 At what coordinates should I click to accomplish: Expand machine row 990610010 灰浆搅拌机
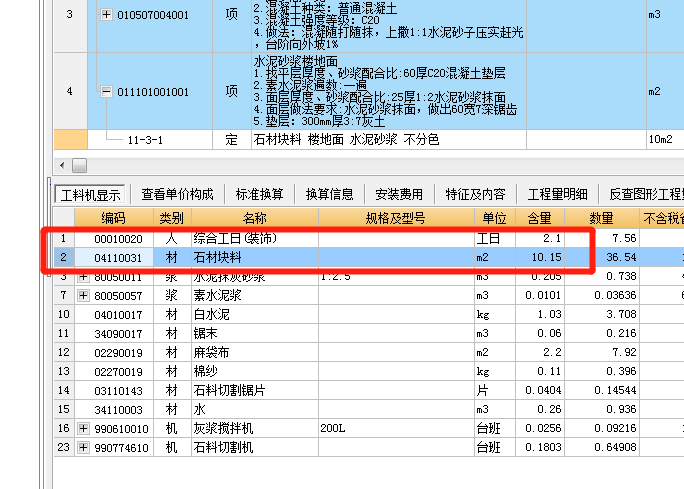(83, 428)
